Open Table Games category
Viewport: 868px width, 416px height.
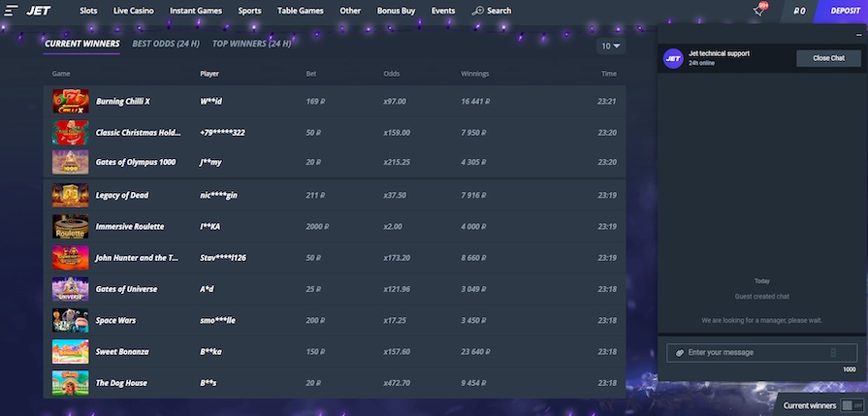click(x=301, y=11)
